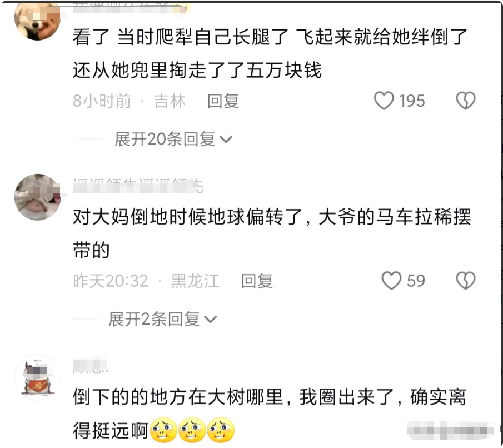Reply to the 昨天20:32 Heilongjiang comment
The image size is (503, 448).
(x=257, y=281)
